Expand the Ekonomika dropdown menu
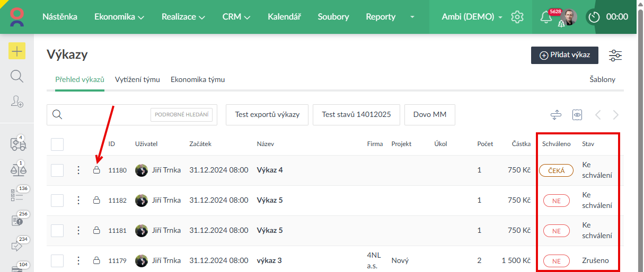 coord(119,17)
